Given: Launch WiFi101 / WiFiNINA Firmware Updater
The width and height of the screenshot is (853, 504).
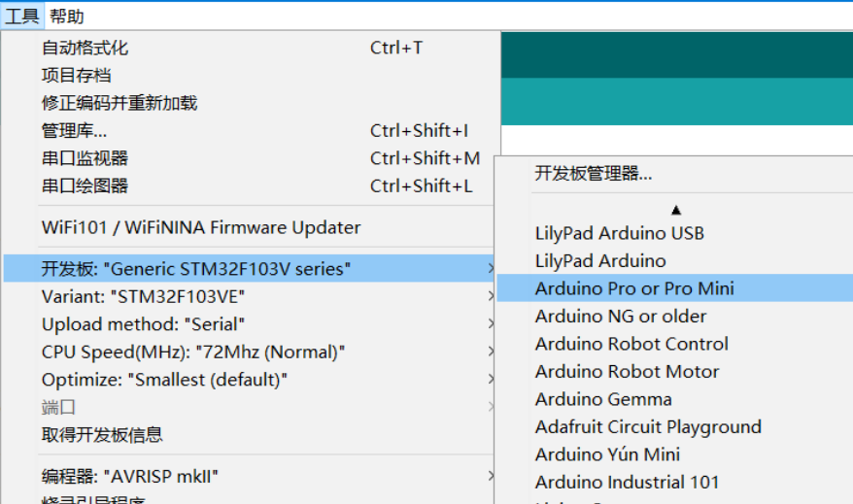Looking at the screenshot, I should [249, 227].
